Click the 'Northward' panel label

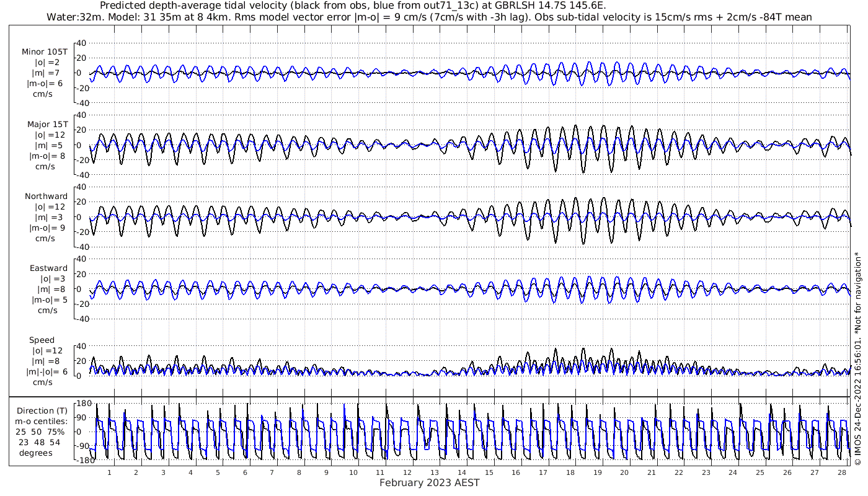point(46,196)
